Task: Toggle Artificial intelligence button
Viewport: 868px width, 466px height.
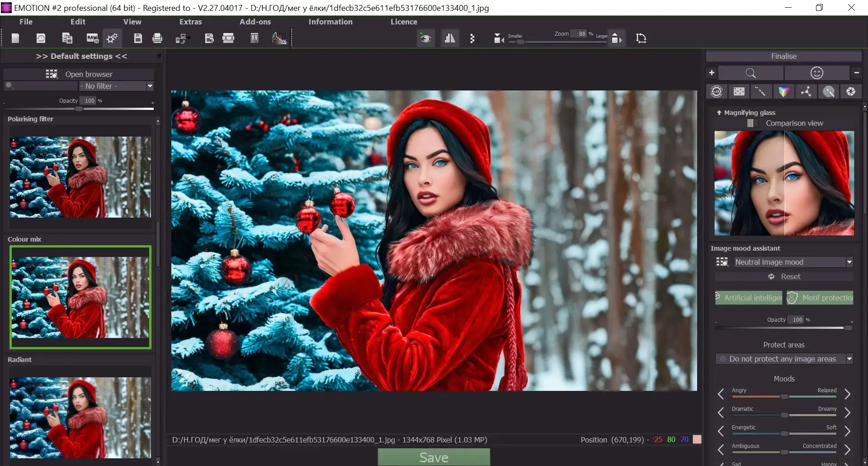Action: pyautogui.click(x=749, y=298)
